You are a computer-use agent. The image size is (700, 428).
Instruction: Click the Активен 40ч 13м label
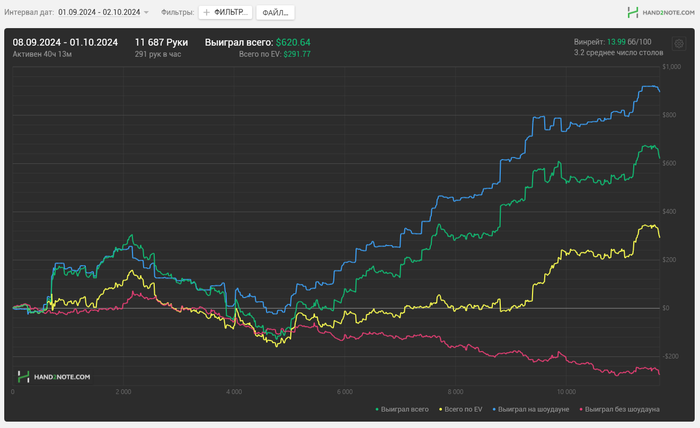click(x=42, y=54)
